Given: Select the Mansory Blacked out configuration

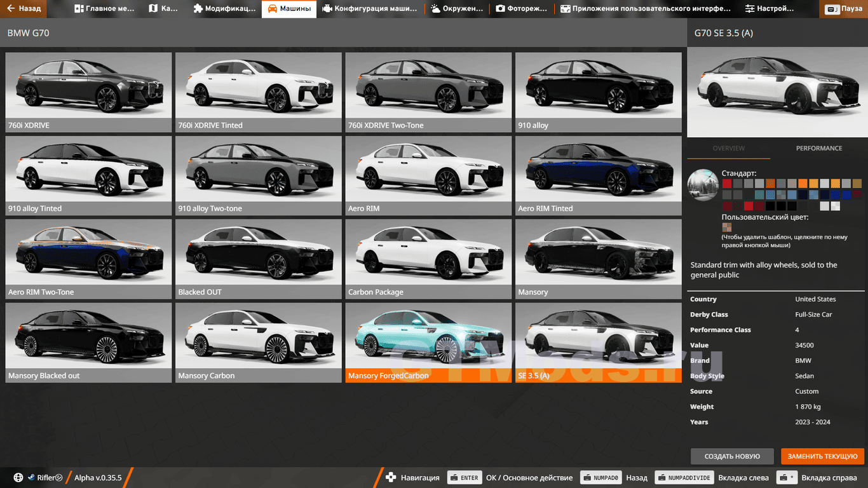Looking at the screenshot, I should [88, 342].
